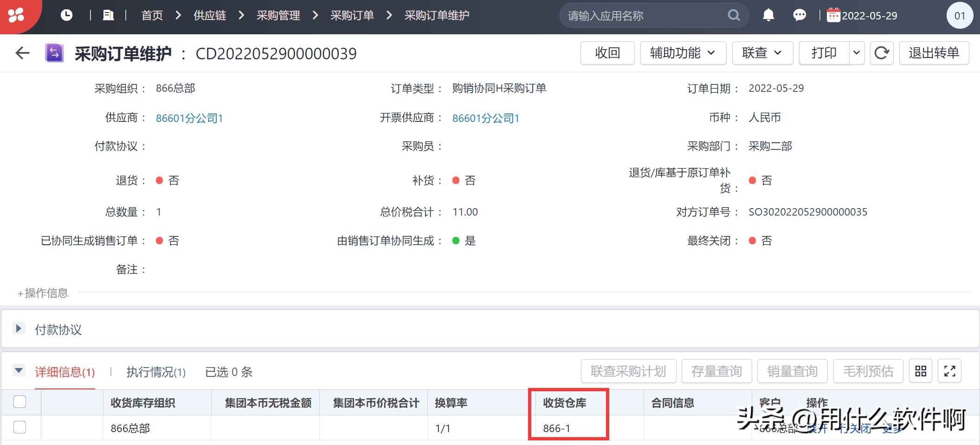This screenshot has height=445, width=980.
Task: Expand the 付款协议 collapsed section
Action: [x=19, y=329]
